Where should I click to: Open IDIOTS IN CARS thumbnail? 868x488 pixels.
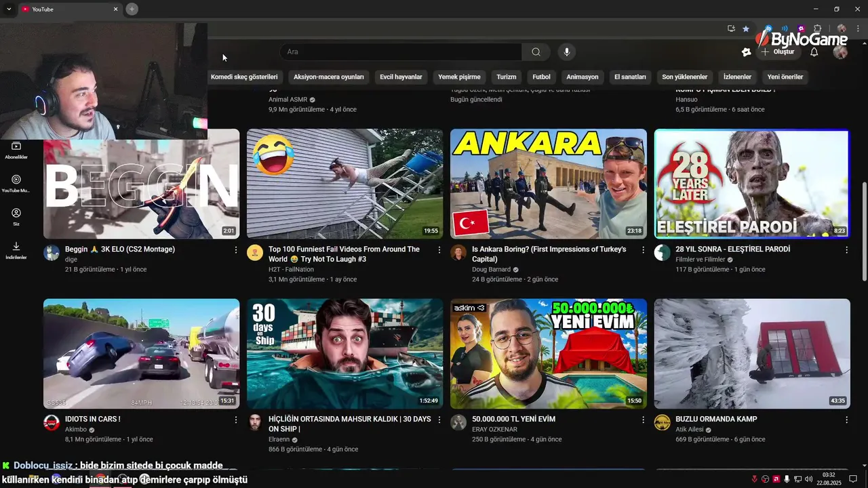click(141, 354)
